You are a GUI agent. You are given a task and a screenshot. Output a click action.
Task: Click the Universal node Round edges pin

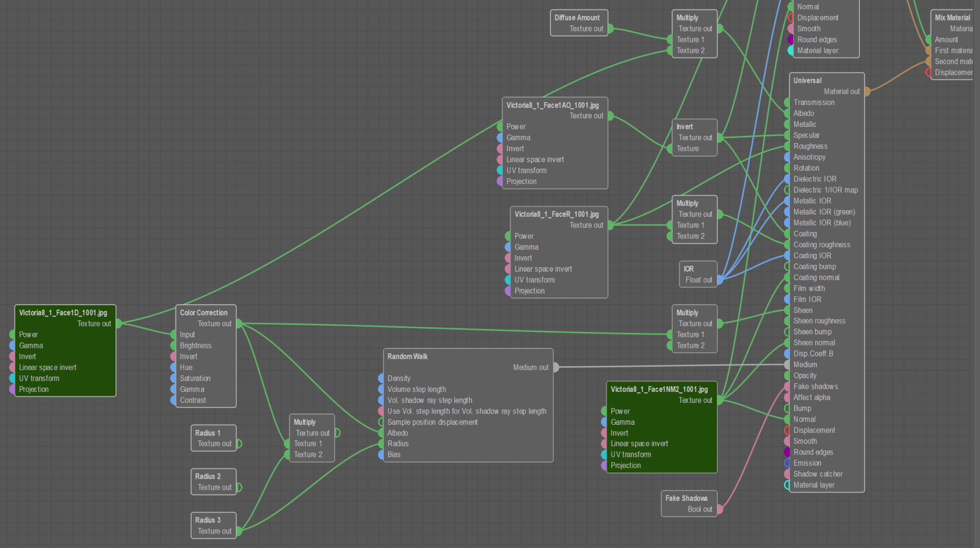(787, 452)
